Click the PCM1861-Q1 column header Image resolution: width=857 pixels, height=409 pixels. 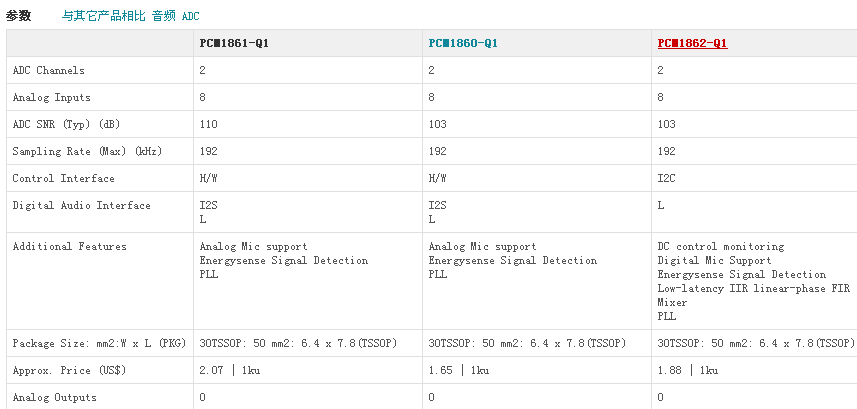[x=234, y=43]
